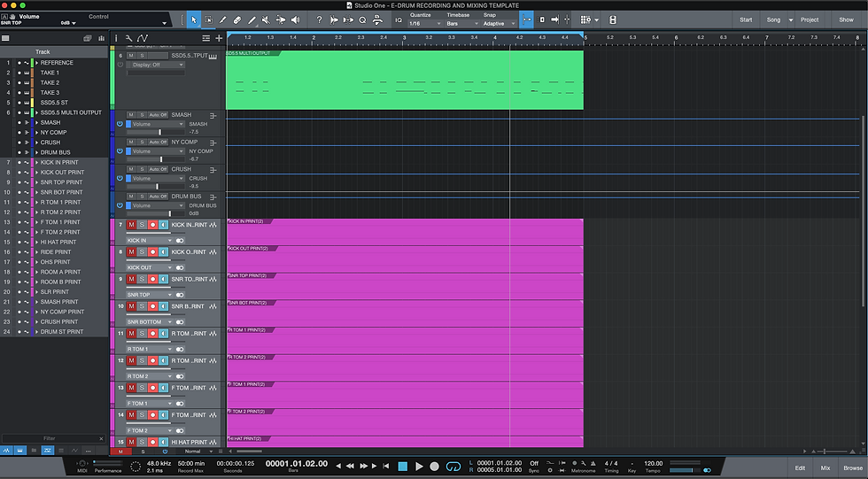Open the video player icon in toolbar
This screenshot has height=479, width=868.
(x=612, y=19)
